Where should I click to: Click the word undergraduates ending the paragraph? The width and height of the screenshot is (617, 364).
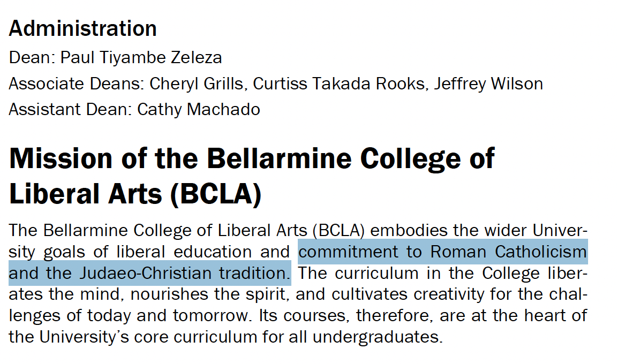pyautogui.click(x=378, y=337)
